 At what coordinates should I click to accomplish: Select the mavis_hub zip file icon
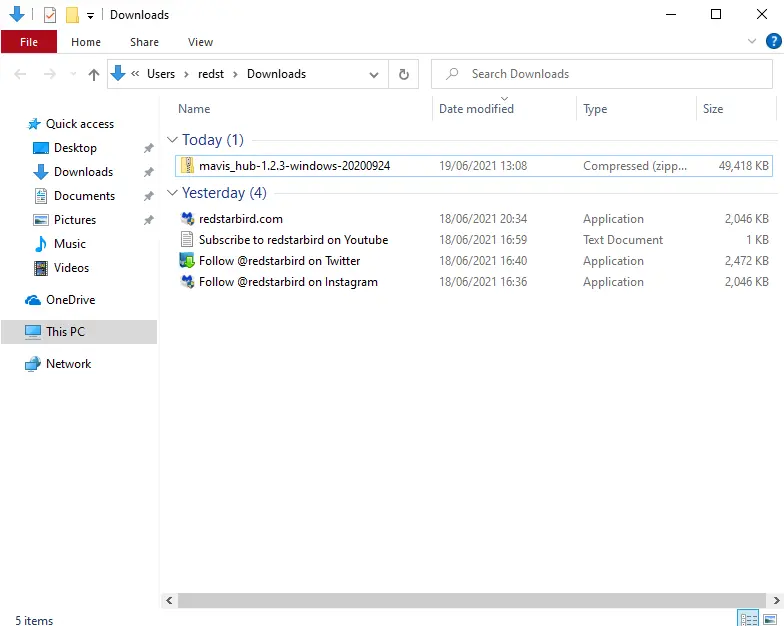point(187,166)
